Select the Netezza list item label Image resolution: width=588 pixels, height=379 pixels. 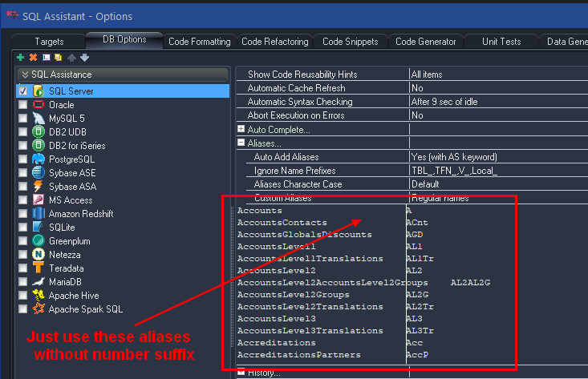(x=64, y=255)
